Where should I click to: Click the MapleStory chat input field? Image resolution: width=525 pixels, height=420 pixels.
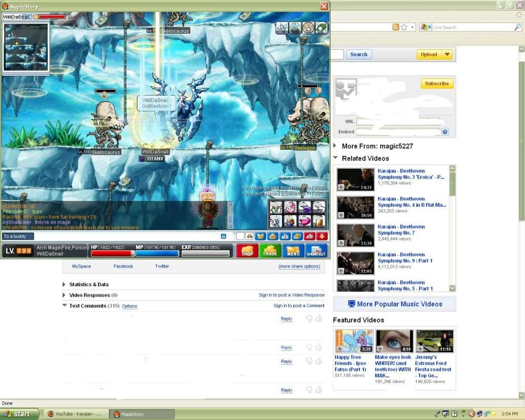point(127,236)
